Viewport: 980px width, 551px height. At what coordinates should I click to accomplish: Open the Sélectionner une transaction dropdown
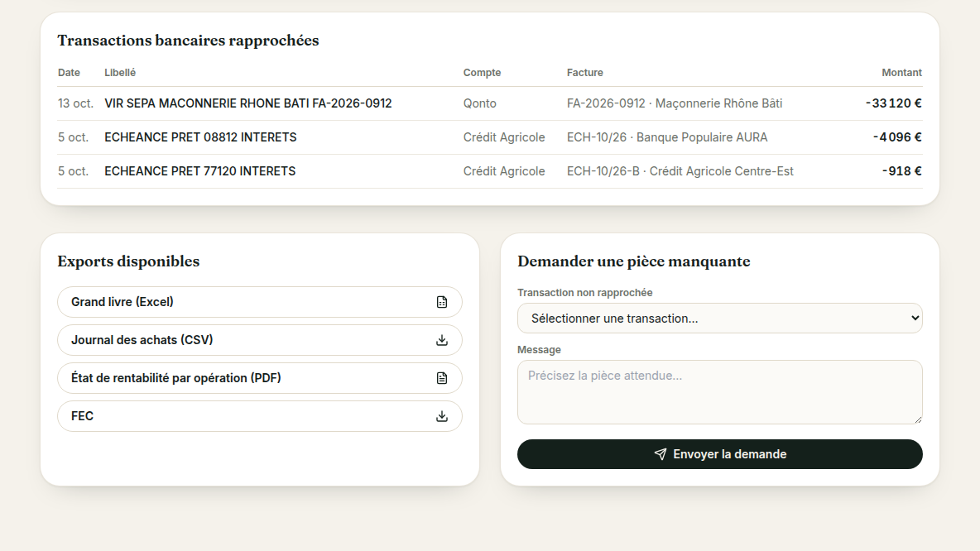[x=719, y=319]
